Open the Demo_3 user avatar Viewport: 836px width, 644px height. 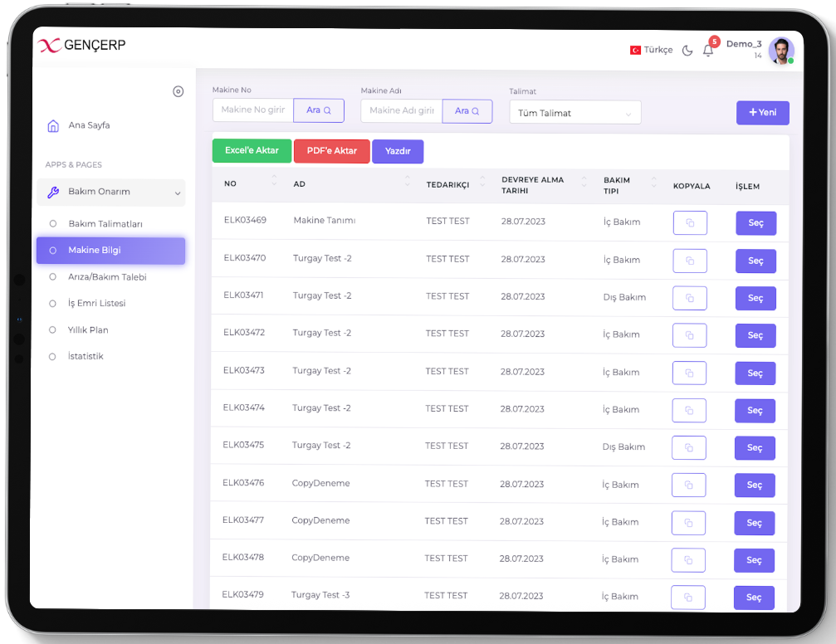(780, 50)
